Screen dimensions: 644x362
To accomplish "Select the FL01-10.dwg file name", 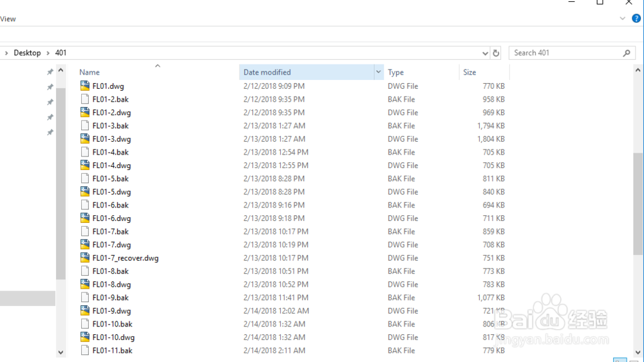I will pos(113,338).
